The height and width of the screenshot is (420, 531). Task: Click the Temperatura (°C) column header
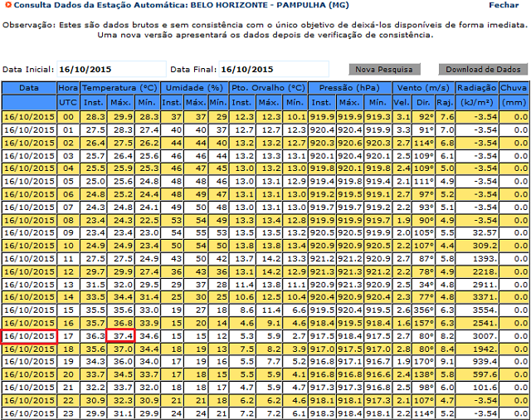click(119, 88)
